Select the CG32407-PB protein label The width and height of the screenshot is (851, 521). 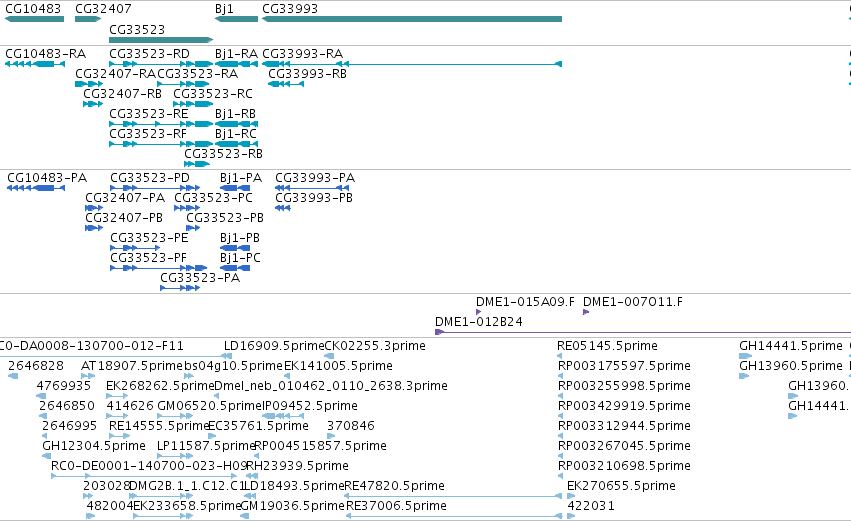(124, 218)
